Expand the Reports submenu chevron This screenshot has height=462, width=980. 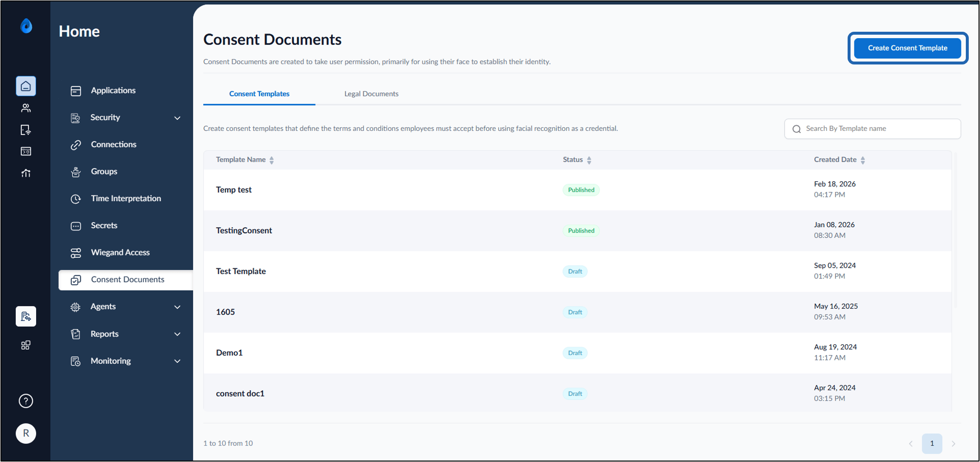click(x=177, y=334)
